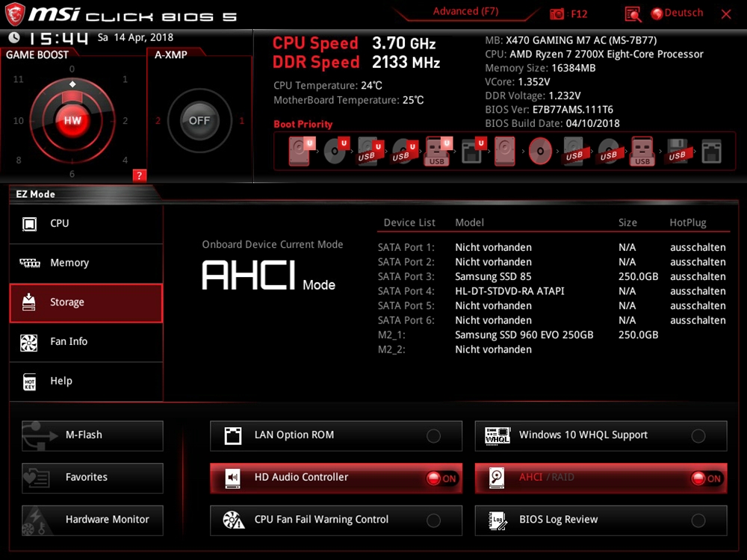Click the 'Samsung SSD 85' model entry
Screen dimensions: 747x560
pyautogui.click(x=493, y=277)
